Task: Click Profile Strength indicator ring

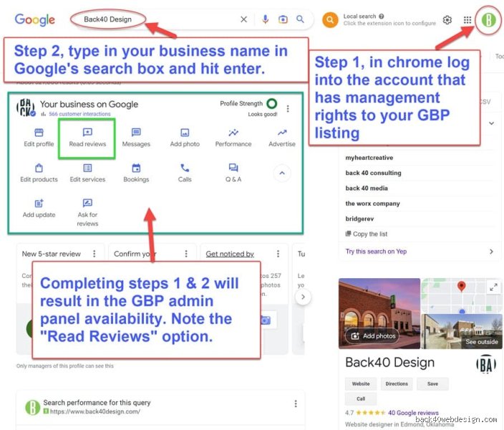Action: click(272, 104)
